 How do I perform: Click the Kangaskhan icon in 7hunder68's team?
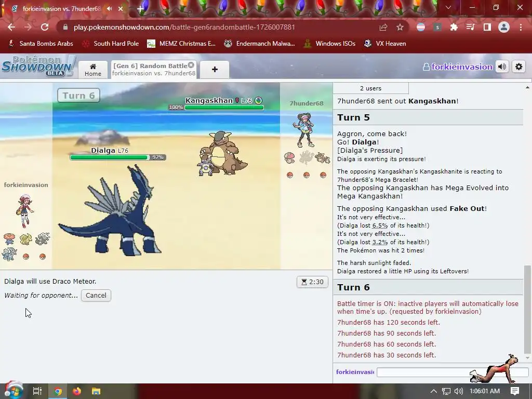[x=323, y=157]
